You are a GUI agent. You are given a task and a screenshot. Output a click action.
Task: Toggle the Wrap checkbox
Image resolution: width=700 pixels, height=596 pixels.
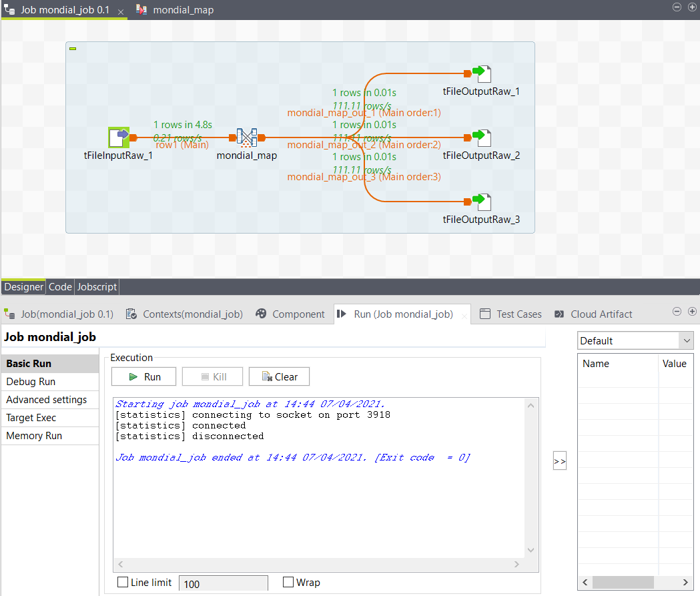288,583
